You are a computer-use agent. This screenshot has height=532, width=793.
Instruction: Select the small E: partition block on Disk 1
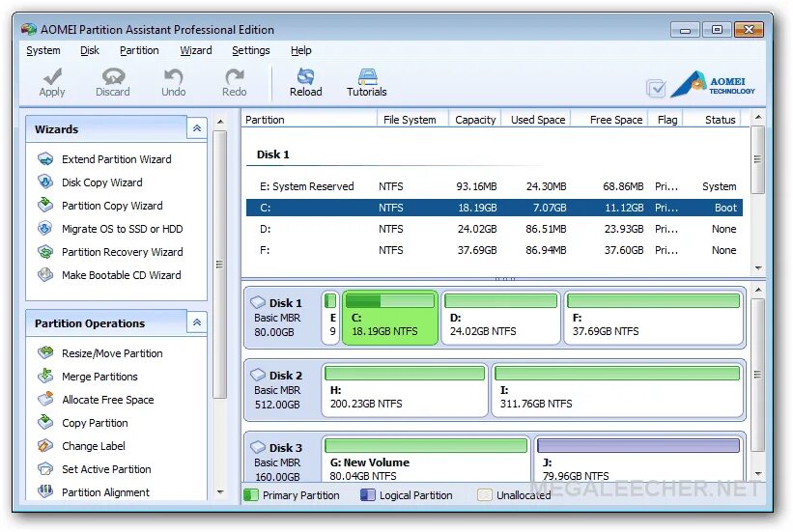tap(330, 318)
